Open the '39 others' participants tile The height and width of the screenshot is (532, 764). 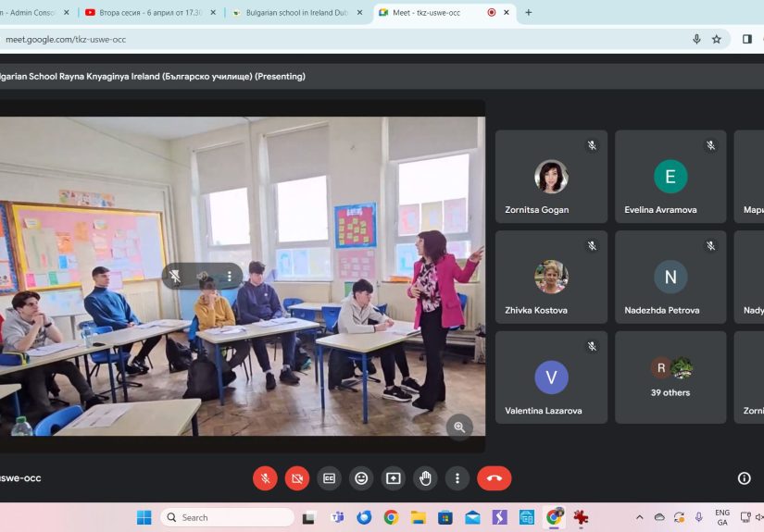click(x=670, y=377)
